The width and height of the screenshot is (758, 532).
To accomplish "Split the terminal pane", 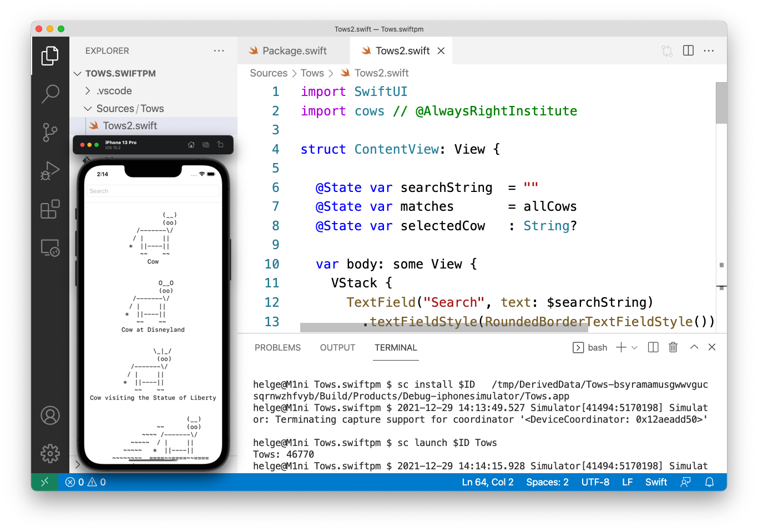I will [x=653, y=347].
